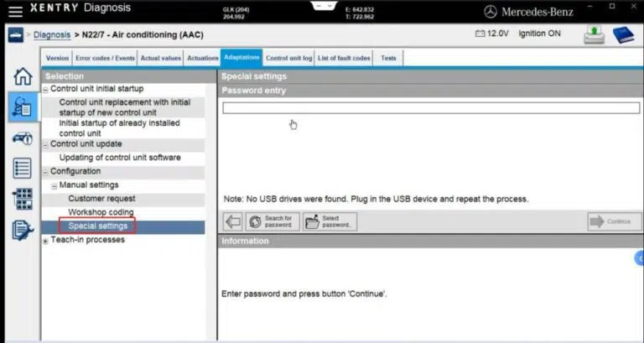Click the document edit icon in sidebar
The image size is (644, 343).
[23, 230]
